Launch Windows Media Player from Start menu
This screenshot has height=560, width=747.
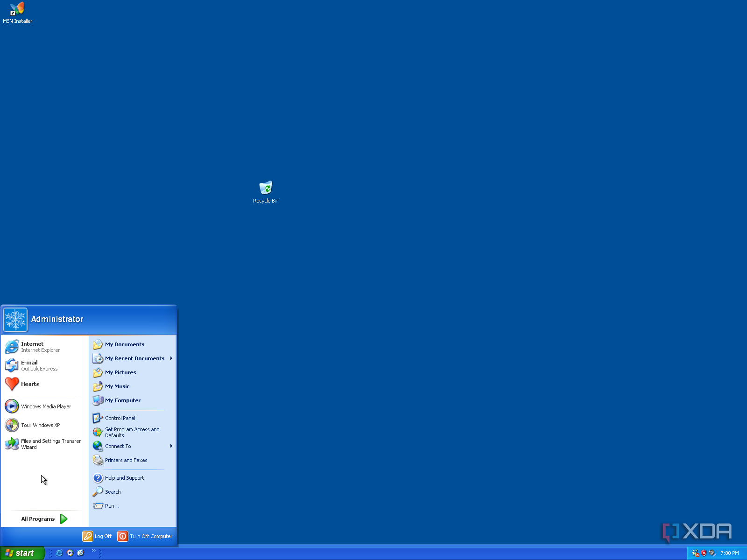45,406
